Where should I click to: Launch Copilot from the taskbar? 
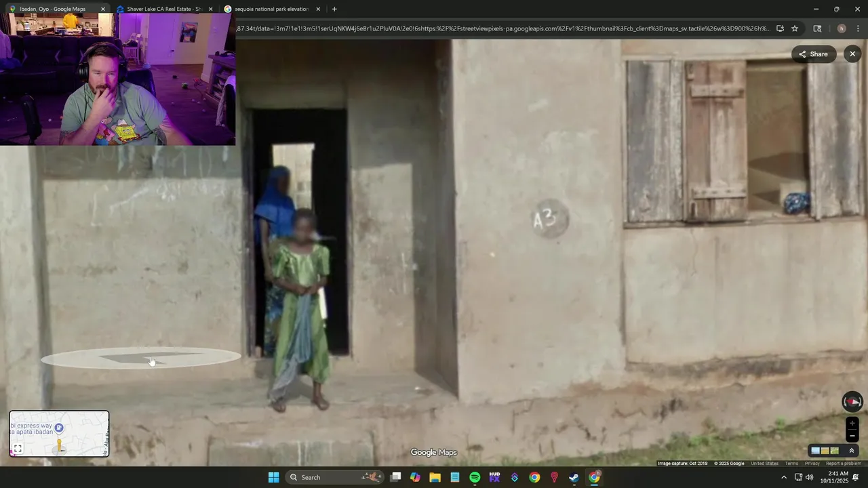(x=415, y=477)
